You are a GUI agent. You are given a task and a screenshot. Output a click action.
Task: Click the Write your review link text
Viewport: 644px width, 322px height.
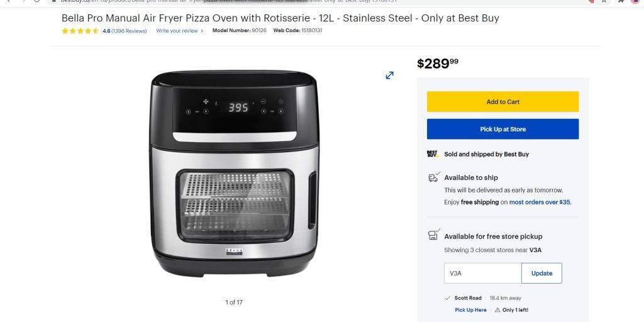pos(177,31)
